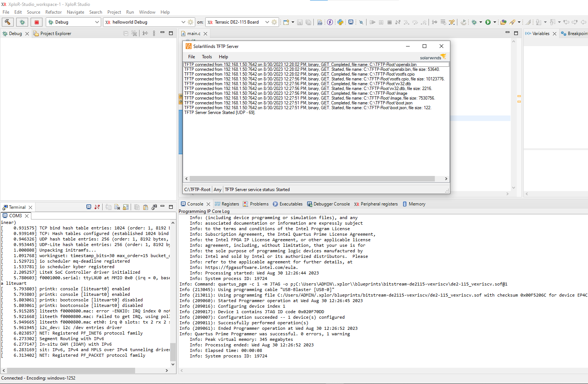Edit helloworld Debug configuration via gear icon
This screenshot has height=384, width=588.
pyautogui.click(x=190, y=22)
